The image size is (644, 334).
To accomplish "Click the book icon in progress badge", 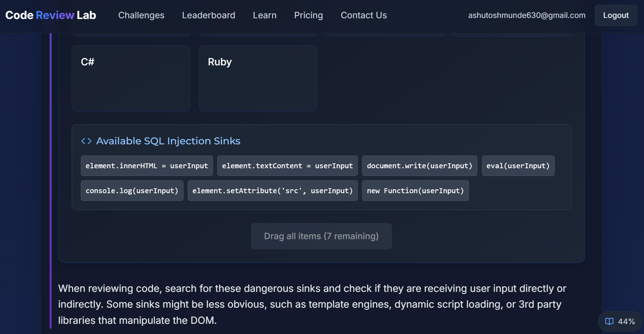I will pos(609,321).
